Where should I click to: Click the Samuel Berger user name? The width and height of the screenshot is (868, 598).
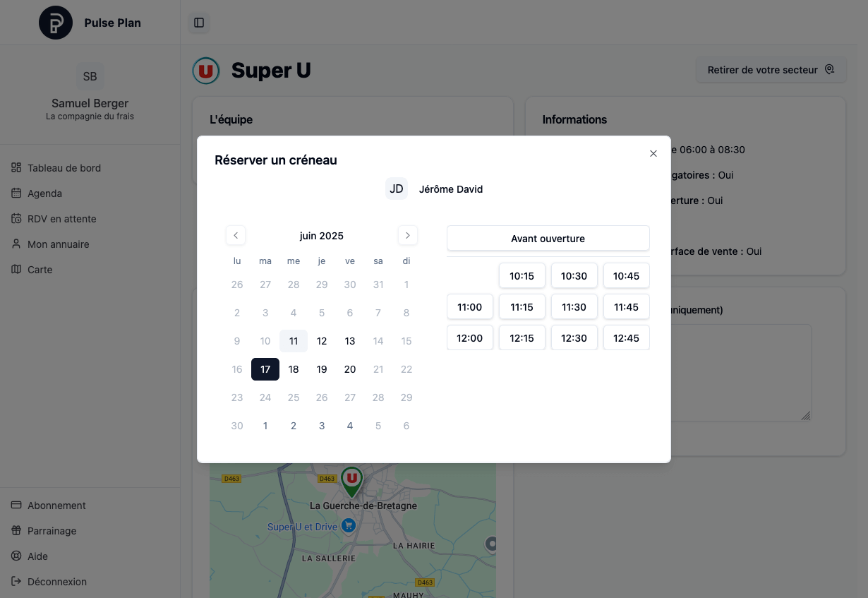(x=90, y=104)
